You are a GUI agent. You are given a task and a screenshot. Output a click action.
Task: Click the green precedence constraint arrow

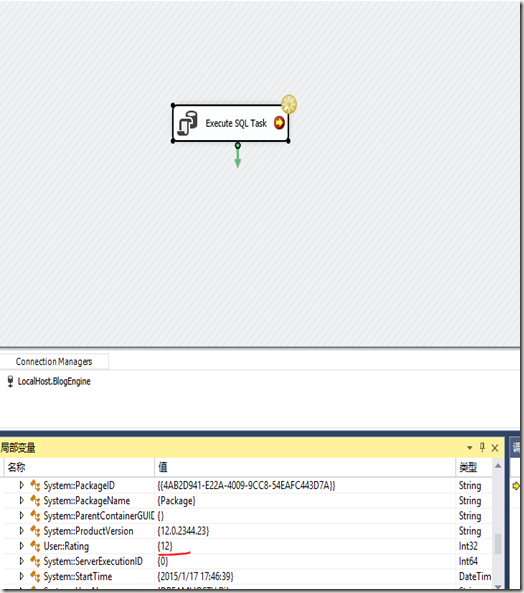point(237,157)
